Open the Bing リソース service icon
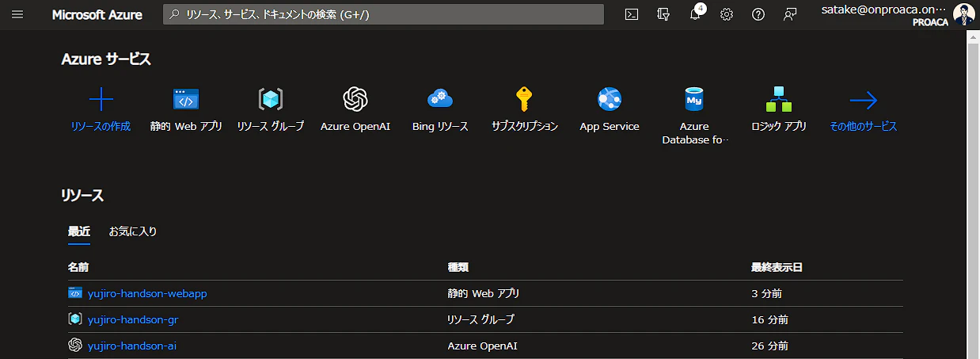Image resolution: width=980 pixels, height=359 pixels. click(440, 99)
